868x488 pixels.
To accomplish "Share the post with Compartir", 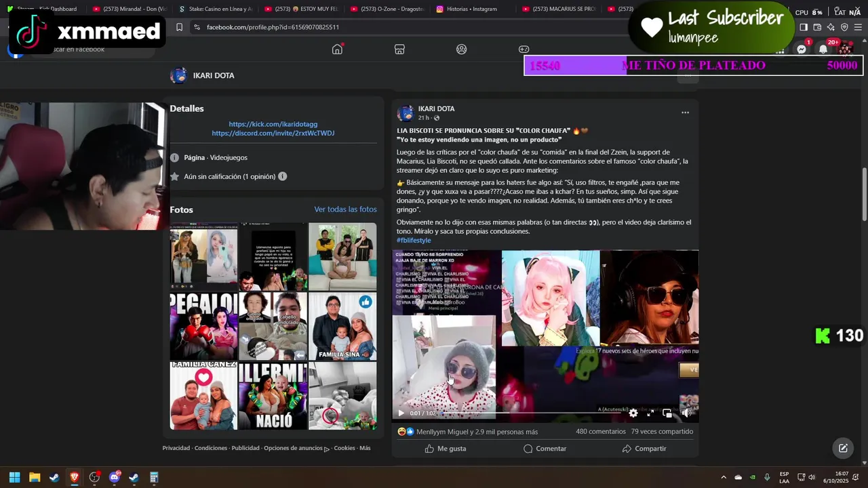I will point(644,449).
